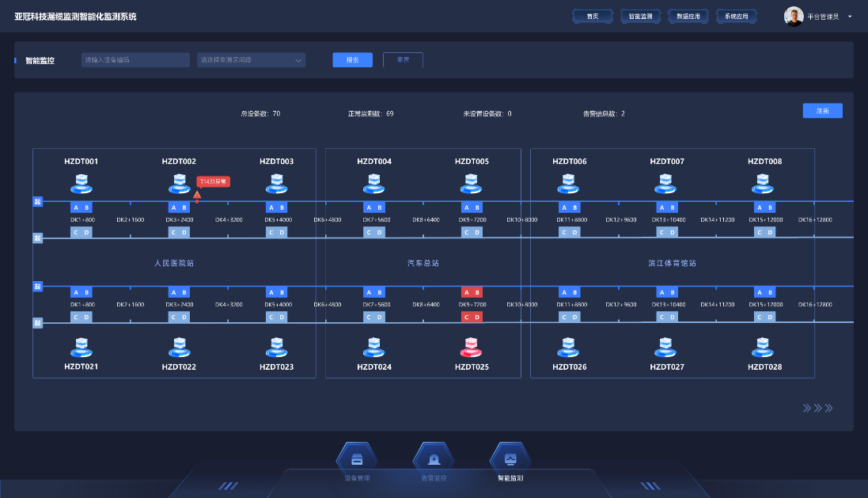Viewport: 868px width, 498px height.
Task: Click the HZDT004 device icon
Action: pos(373,184)
